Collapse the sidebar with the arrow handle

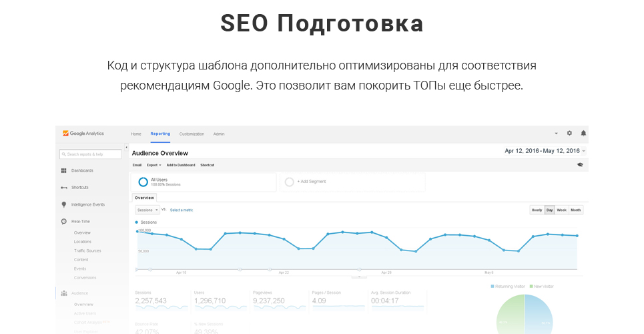[127, 147]
